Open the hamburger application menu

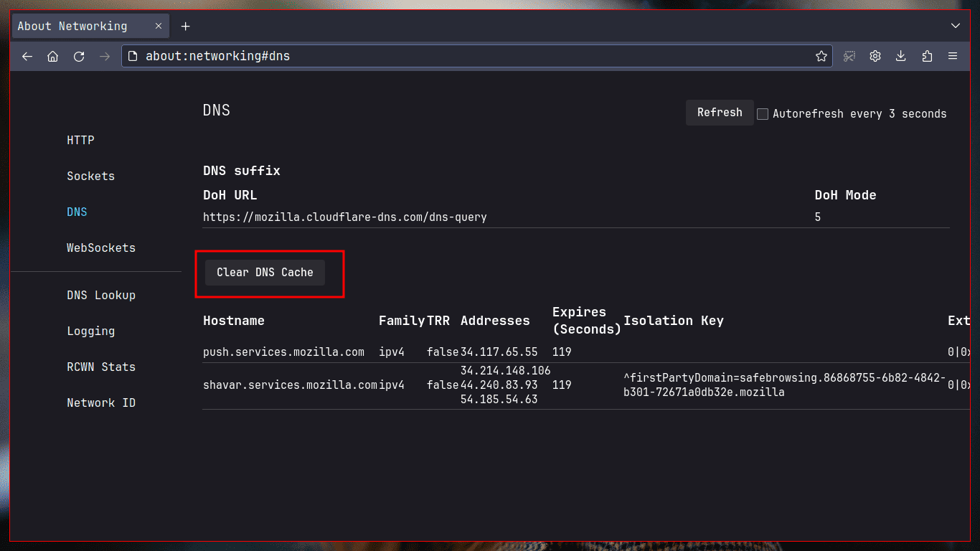click(x=953, y=55)
